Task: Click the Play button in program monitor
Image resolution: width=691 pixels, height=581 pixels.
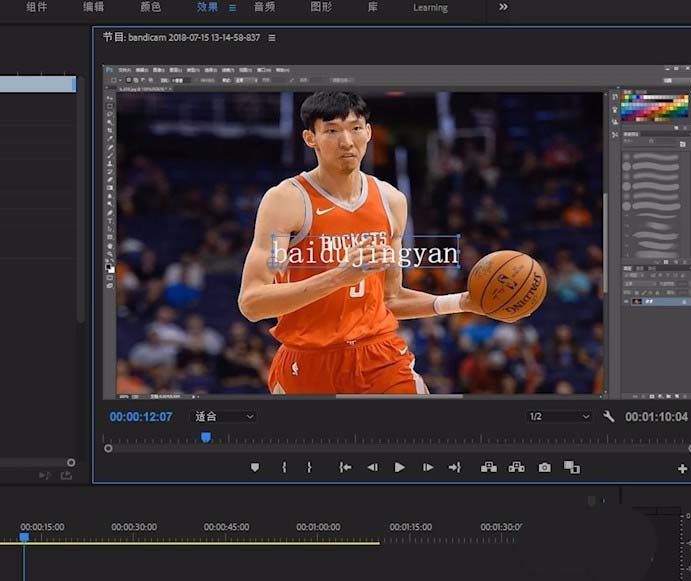Action: 400,467
